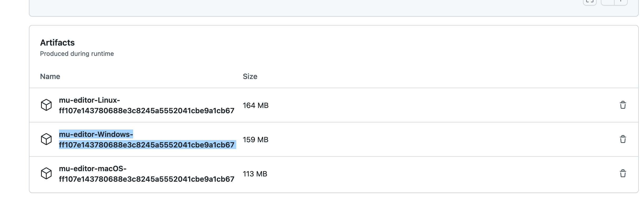Delete the mu-editor-Windows artifact
Screen dimensions: 644x198
(623, 139)
